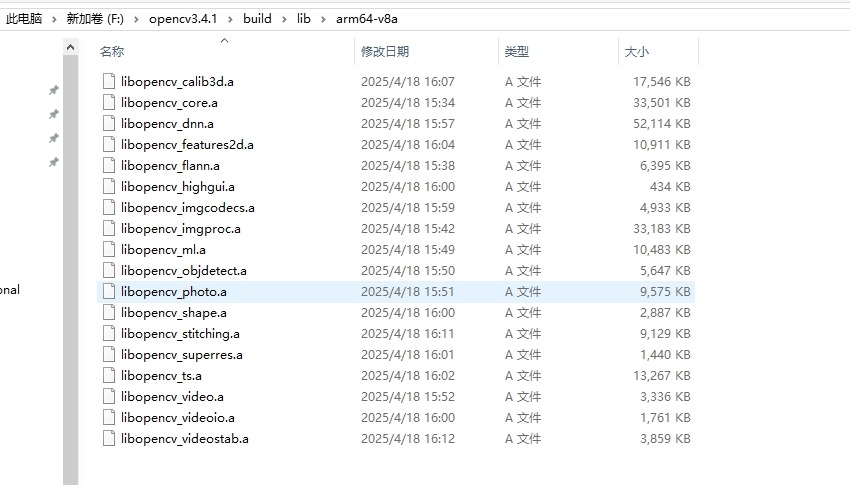This screenshot has height=485, width=850.
Task: Select the libopencv_calib3d.a file name
Action: coord(177,81)
